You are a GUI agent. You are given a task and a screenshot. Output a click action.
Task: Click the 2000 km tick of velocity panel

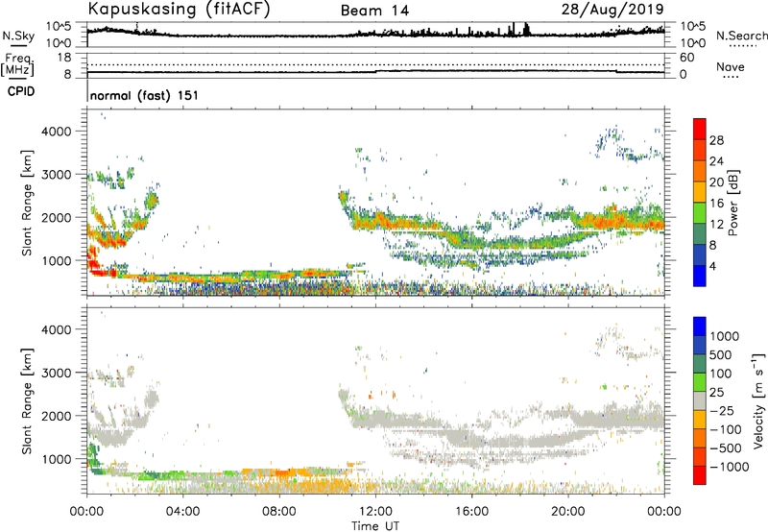pyautogui.click(x=57, y=416)
